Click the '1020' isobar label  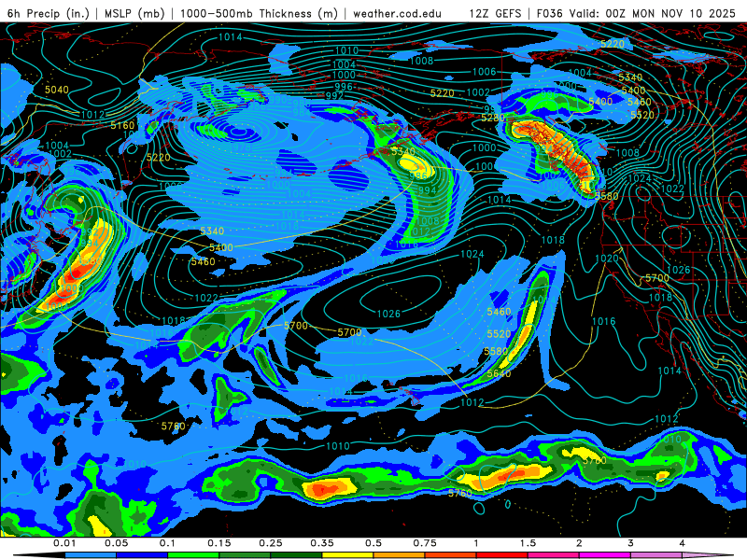pyautogui.click(x=606, y=259)
